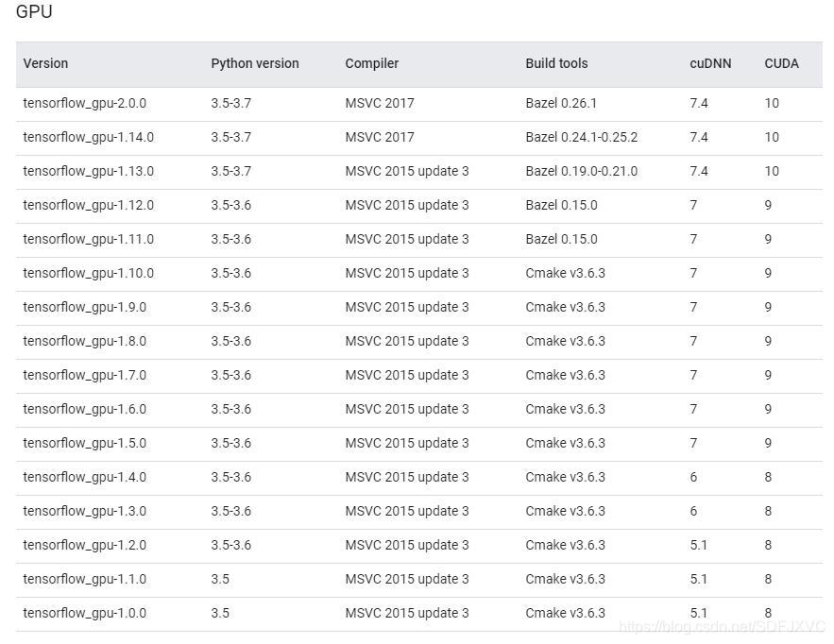The image size is (834, 644).
Task: Click Cmake v3.6.3 in the 1.10.0 row
Action: [x=566, y=273]
